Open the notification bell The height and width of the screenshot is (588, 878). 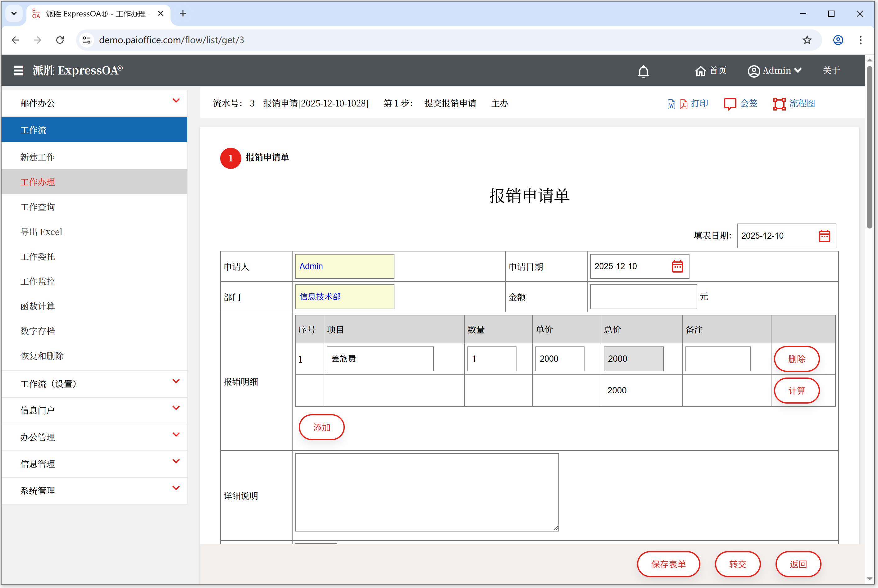pyautogui.click(x=643, y=71)
